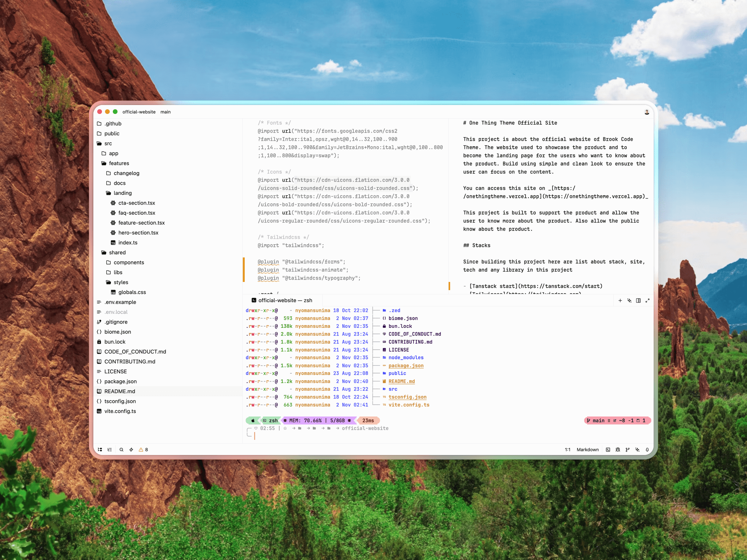Open the git branch panel icon in status bar
The width and height of the screenshot is (747, 560).
click(628, 450)
